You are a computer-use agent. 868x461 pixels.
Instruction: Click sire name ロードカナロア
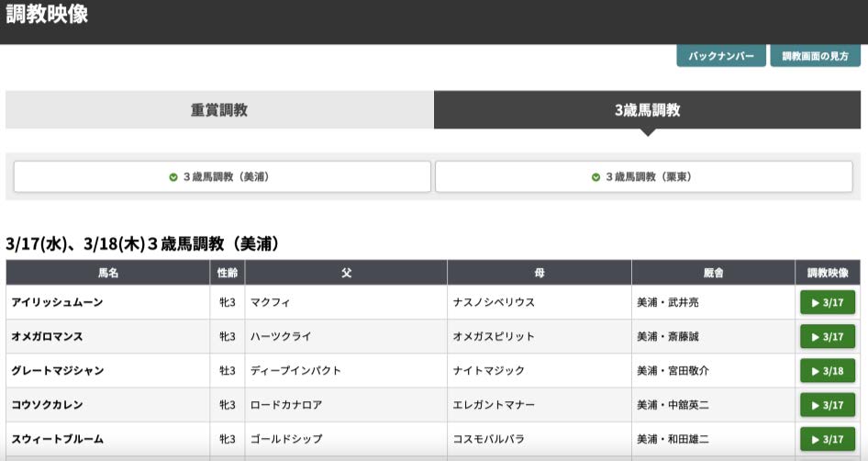(x=286, y=405)
